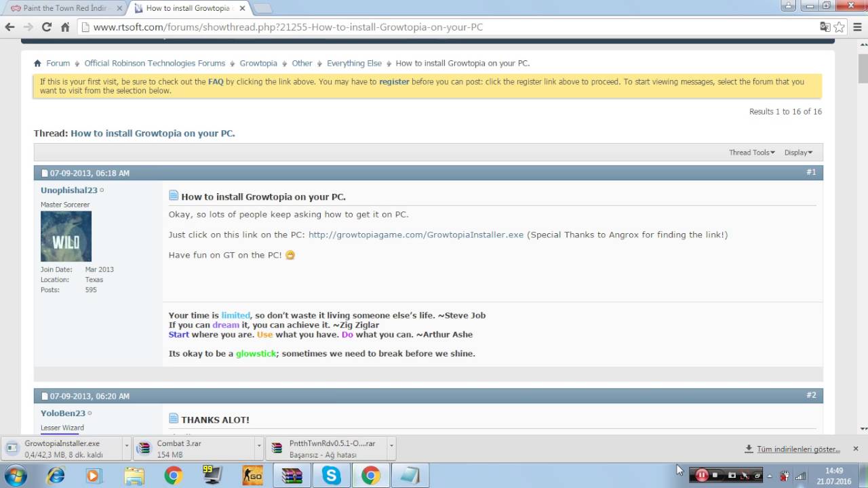Image resolution: width=868 pixels, height=488 pixels.
Task: Click the red pause recording button in tray
Action: tap(702, 476)
